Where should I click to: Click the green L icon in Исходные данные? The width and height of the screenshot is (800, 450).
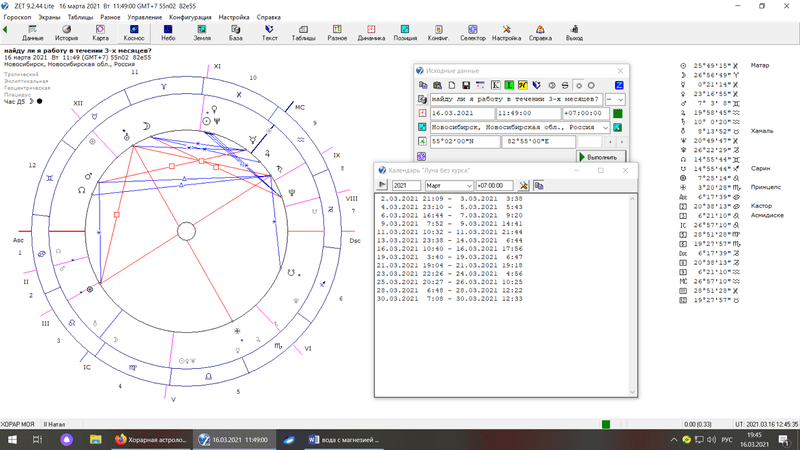pyautogui.click(x=509, y=85)
